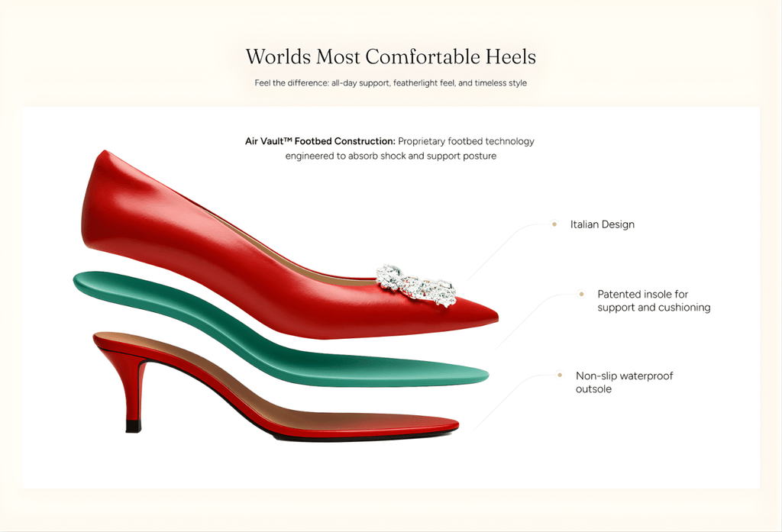The height and width of the screenshot is (532, 782).
Task: Select the Italian Design label
Action: [602, 224]
